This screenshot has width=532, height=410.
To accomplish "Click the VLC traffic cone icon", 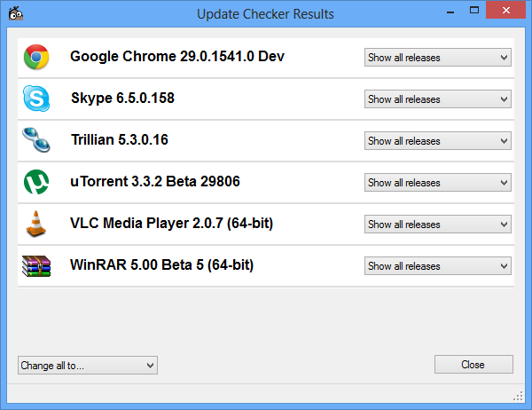I will [35, 224].
